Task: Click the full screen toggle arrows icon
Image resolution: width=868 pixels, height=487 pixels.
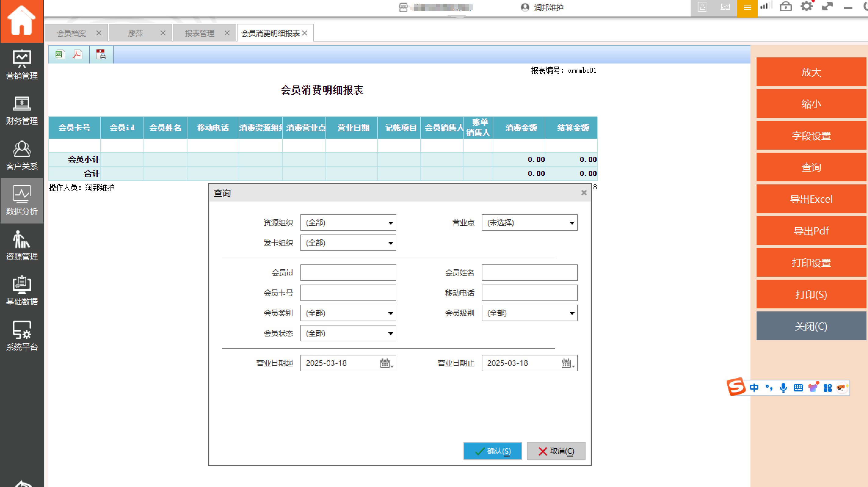Action: (x=827, y=6)
